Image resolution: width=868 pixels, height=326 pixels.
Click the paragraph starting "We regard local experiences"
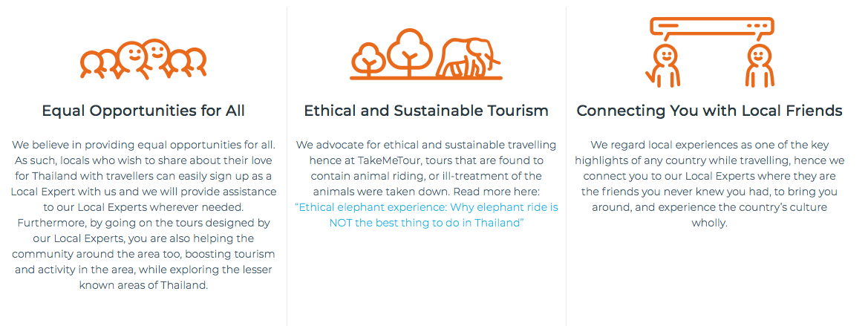click(x=709, y=183)
